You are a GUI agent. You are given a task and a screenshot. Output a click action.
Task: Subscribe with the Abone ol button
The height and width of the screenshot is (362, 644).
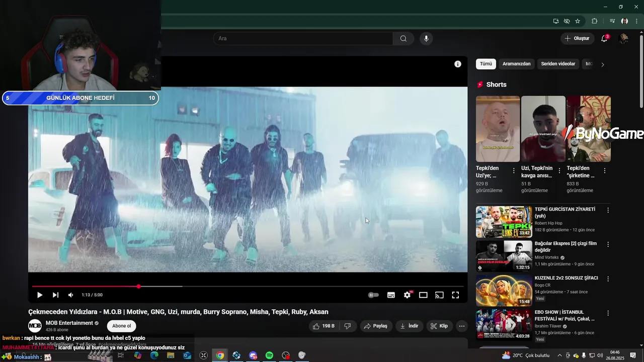pos(121,326)
